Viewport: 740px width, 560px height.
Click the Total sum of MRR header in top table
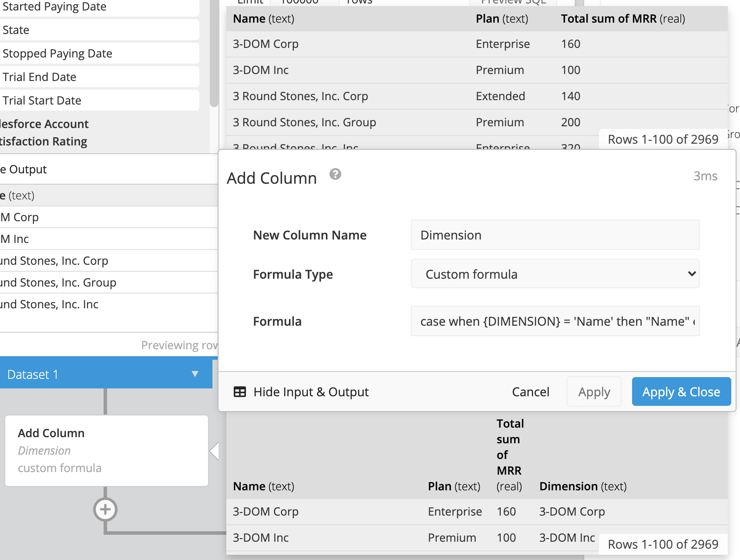pyautogui.click(x=623, y=19)
